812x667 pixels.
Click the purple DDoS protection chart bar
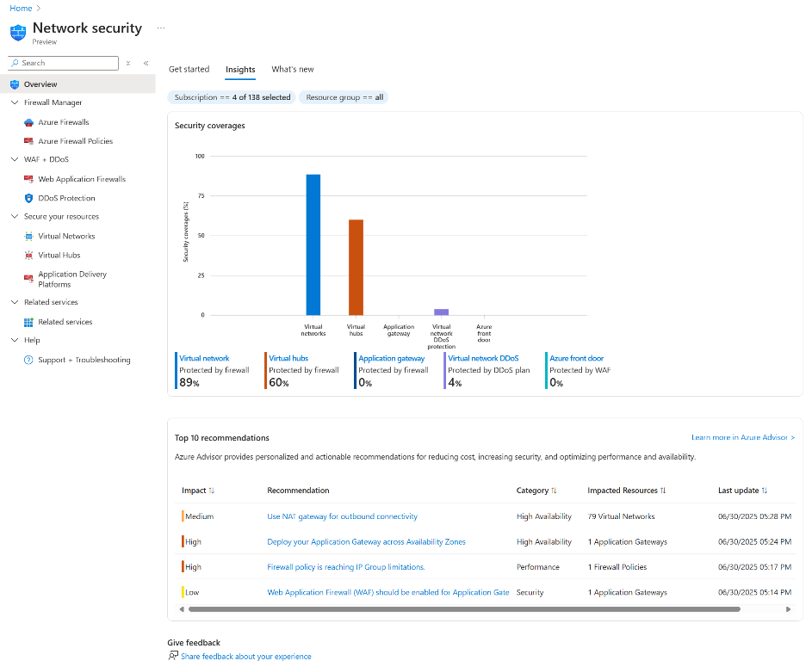point(441,312)
